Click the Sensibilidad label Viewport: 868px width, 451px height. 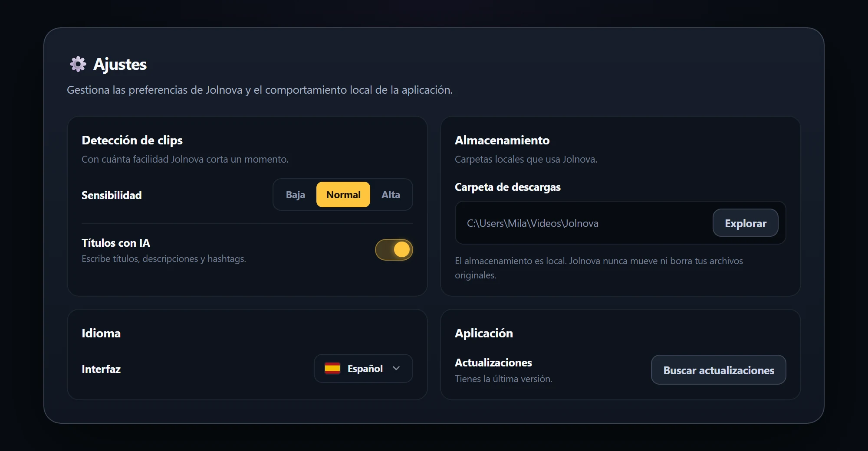coord(112,195)
